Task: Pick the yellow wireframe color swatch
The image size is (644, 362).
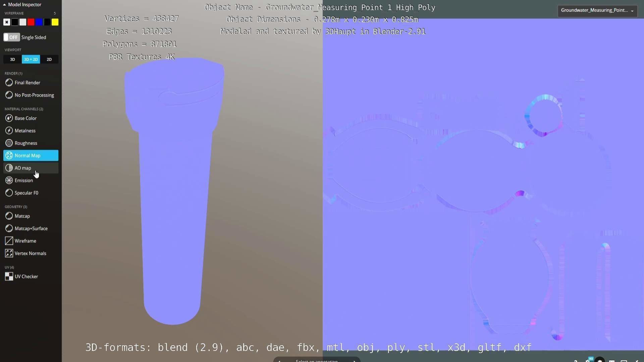Action: 55,22
